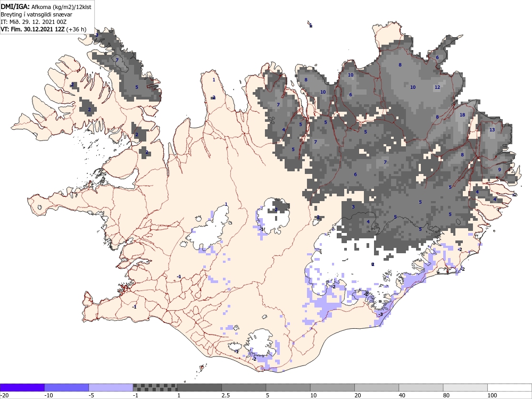
Task: Click the checkered -1 to 1 legend swatch
Action: (155, 387)
